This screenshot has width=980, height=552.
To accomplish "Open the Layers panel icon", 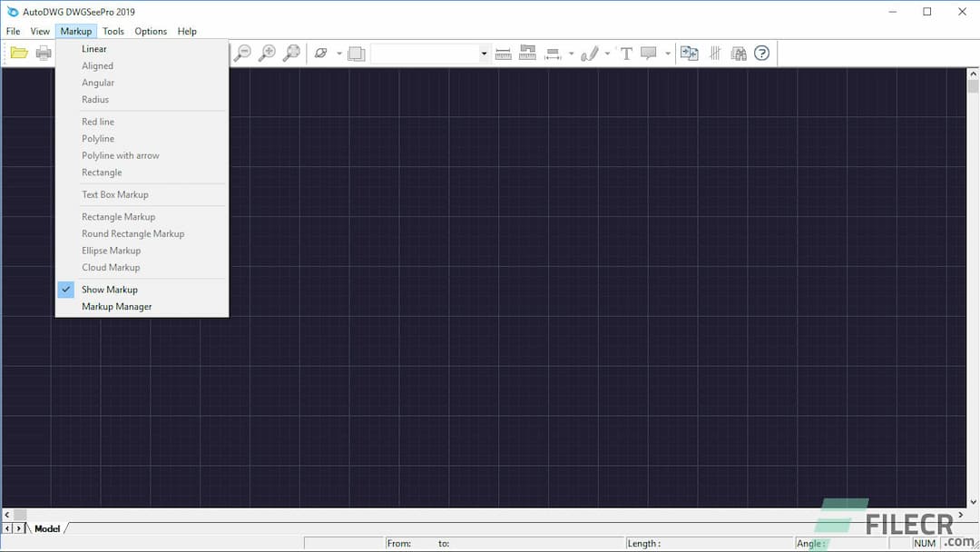I will point(356,53).
